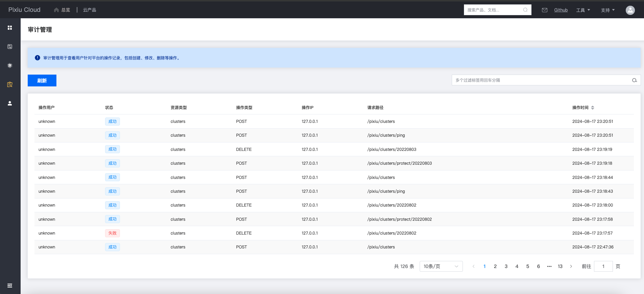
Task: Go to page 2
Action: [x=495, y=266]
